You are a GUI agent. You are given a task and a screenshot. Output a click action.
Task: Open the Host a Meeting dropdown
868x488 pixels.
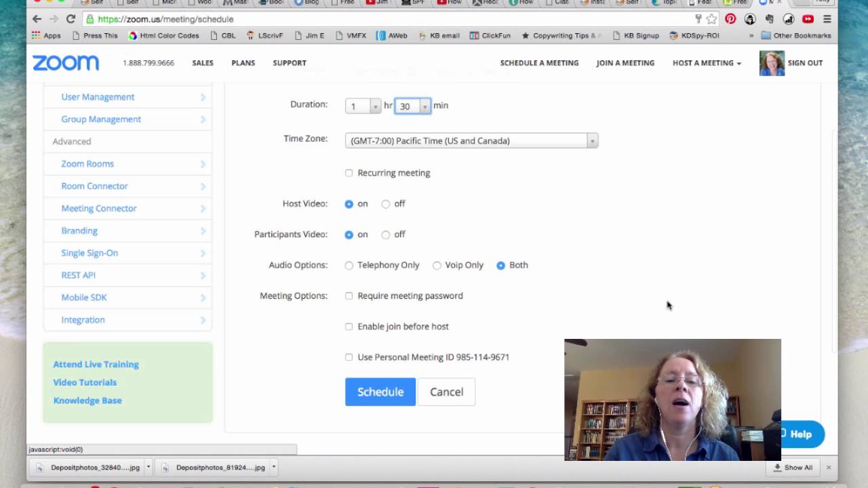tap(707, 63)
